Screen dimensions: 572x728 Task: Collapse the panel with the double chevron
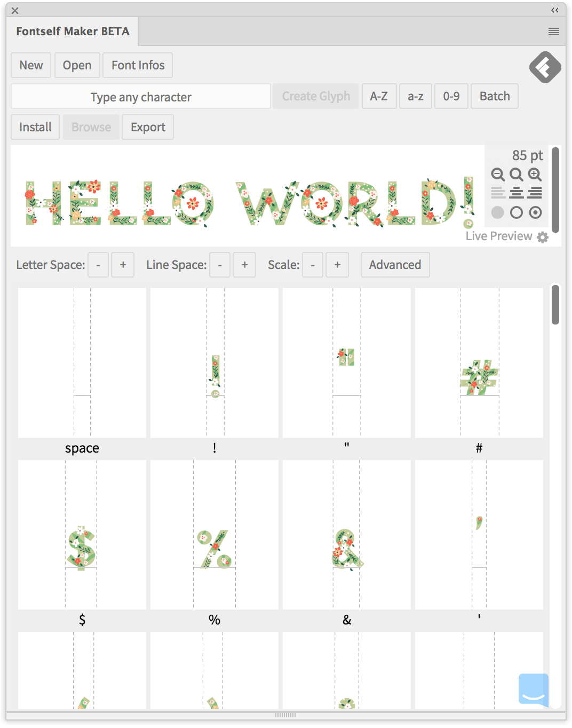tap(554, 10)
